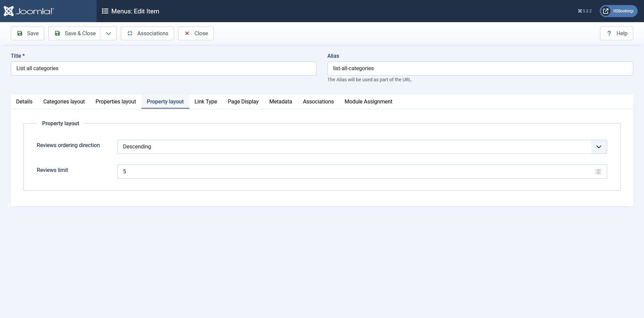Viewport: 644px width, 318px height.
Task: Select the Property layout tab
Action: click(x=165, y=101)
